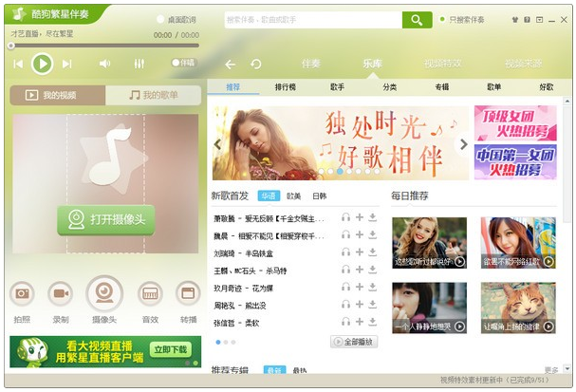Click the skin shirt icon in title bar
This screenshot has height=392, width=576.
click(515, 20)
